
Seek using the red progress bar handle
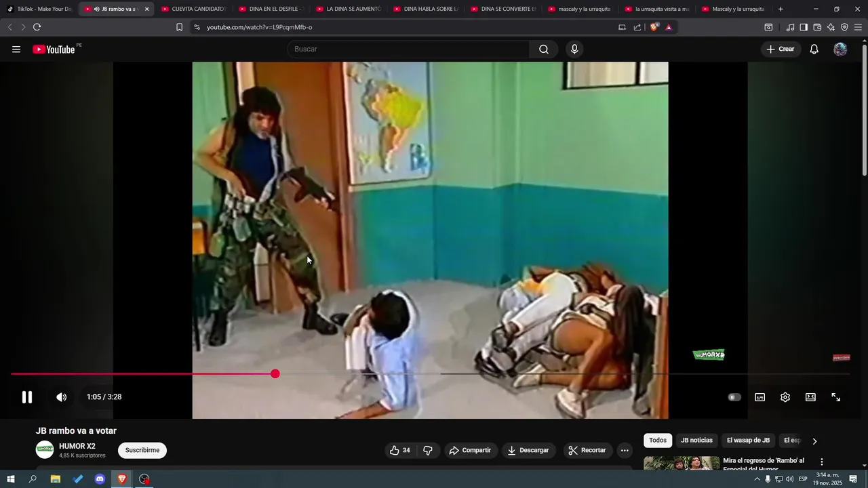[275, 374]
